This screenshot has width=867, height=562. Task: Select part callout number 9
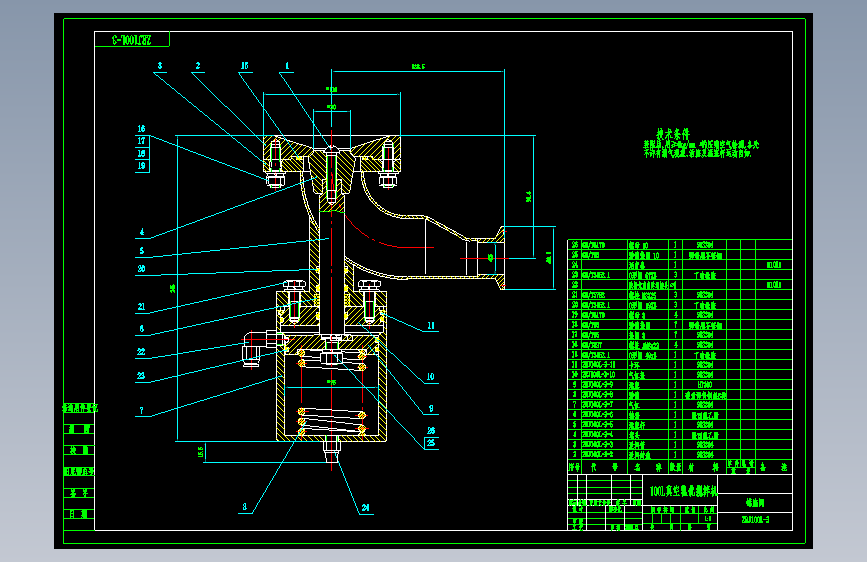pos(431,409)
